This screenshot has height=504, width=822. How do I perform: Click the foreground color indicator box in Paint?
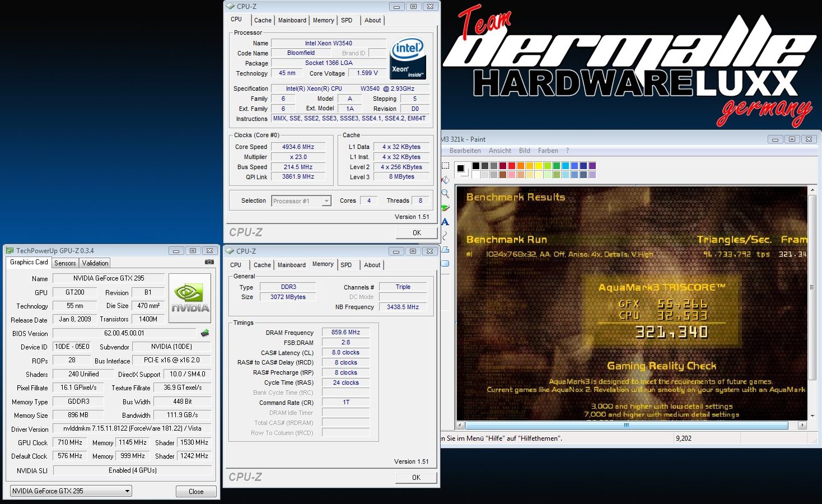460,168
